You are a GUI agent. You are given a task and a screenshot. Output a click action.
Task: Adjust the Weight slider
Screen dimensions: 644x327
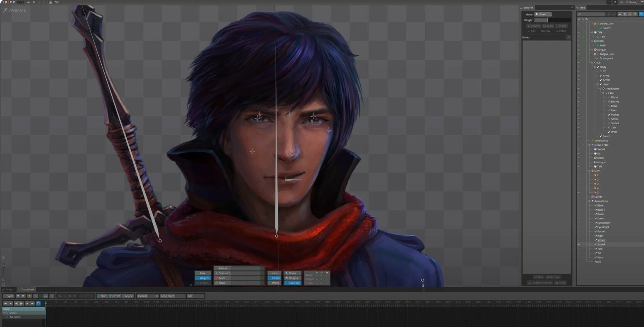[552, 20]
